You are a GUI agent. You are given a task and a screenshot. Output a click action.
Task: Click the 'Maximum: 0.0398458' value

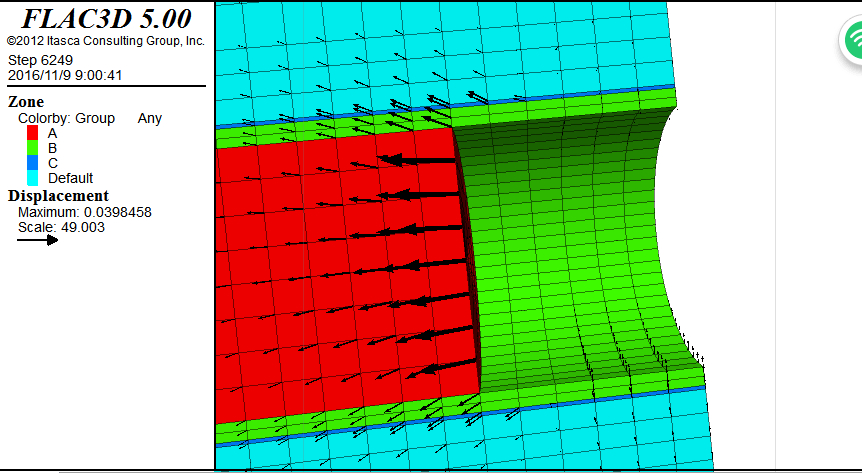[x=85, y=212]
